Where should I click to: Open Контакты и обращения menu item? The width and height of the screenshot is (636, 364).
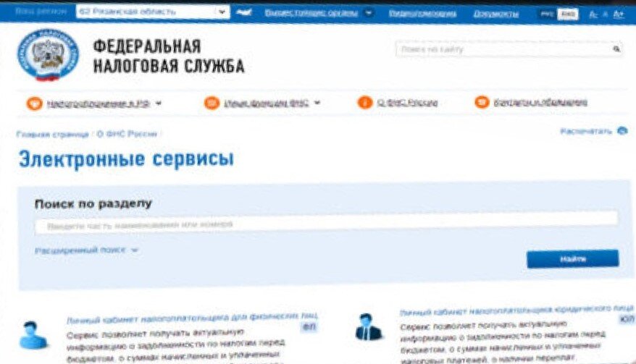coord(540,102)
